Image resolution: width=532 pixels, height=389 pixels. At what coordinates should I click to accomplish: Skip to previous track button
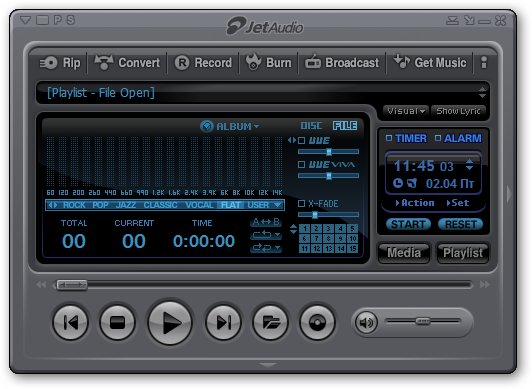click(x=71, y=323)
